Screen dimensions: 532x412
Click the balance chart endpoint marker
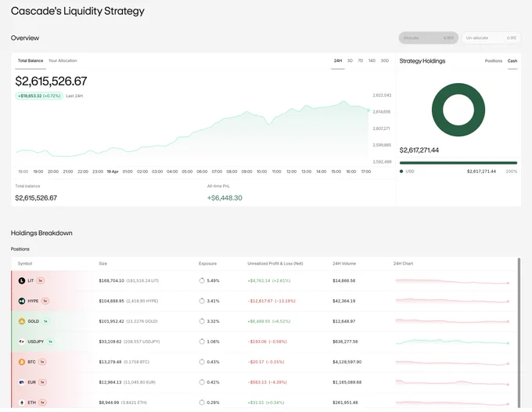[368, 110]
